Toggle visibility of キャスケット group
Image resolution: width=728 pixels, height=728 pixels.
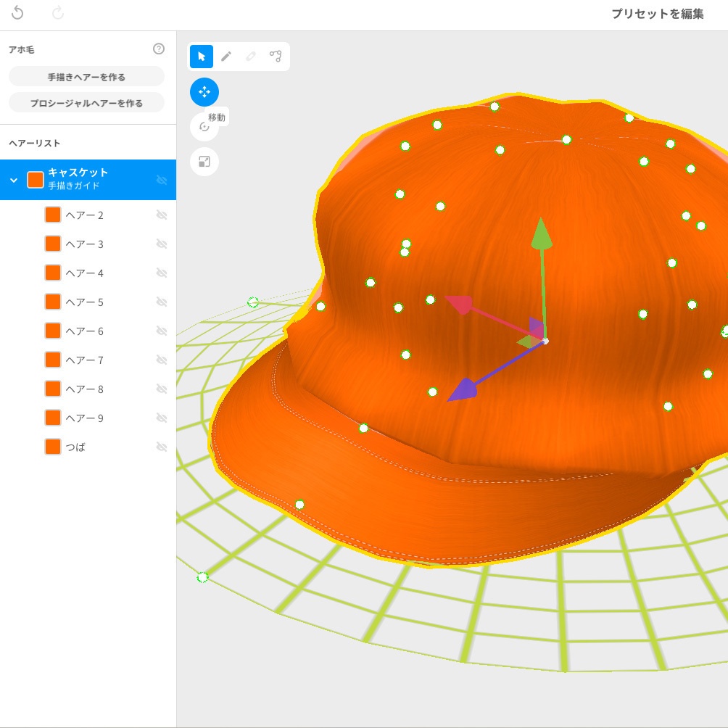(x=161, y=180)
